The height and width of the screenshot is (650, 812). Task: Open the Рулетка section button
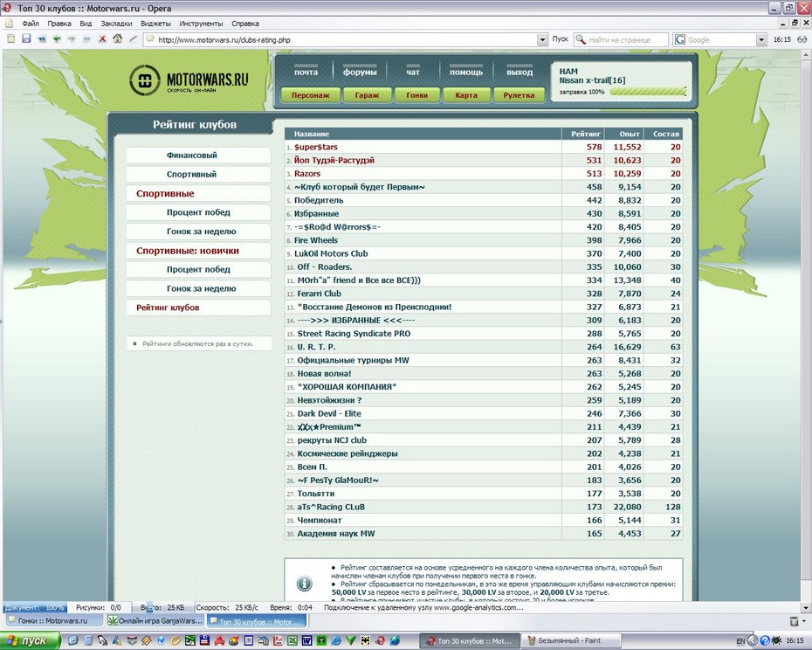click(x=519, y=95)
